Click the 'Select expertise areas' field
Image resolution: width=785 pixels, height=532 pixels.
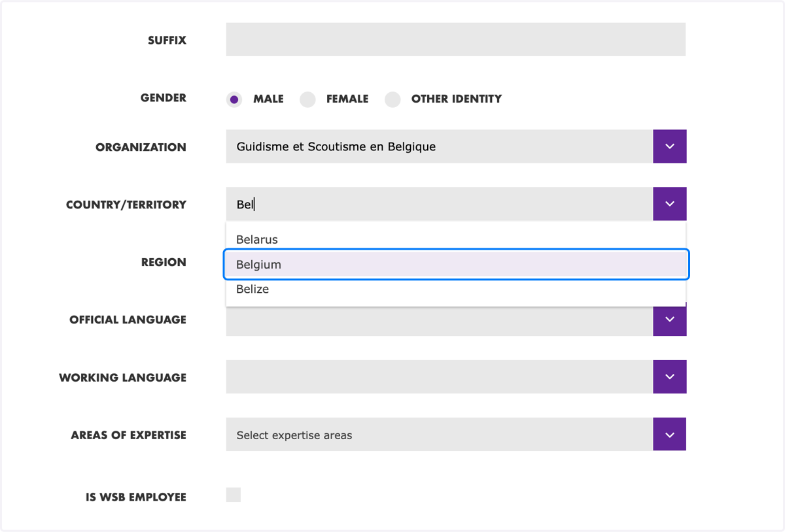[440, 434]
